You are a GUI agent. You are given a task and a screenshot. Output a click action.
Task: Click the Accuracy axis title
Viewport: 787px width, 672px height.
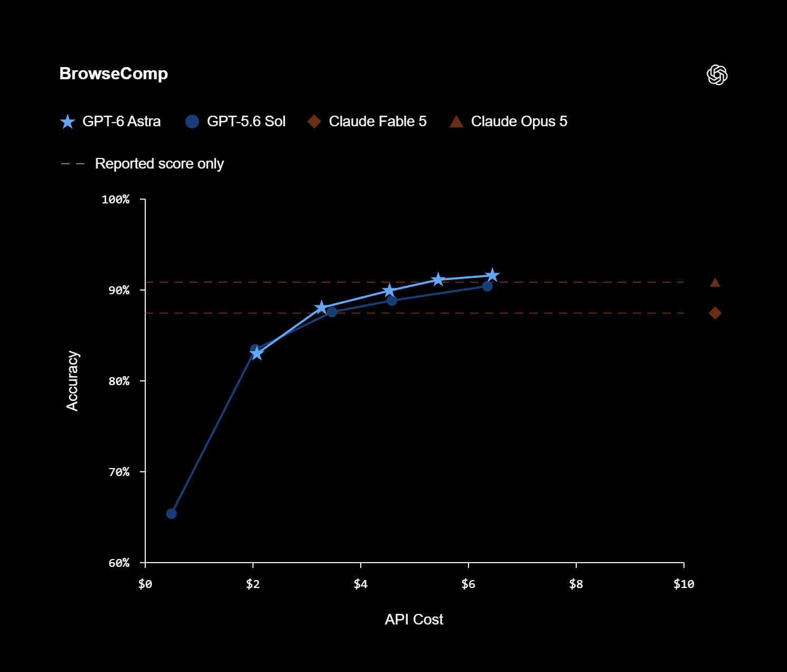point(72,381)
